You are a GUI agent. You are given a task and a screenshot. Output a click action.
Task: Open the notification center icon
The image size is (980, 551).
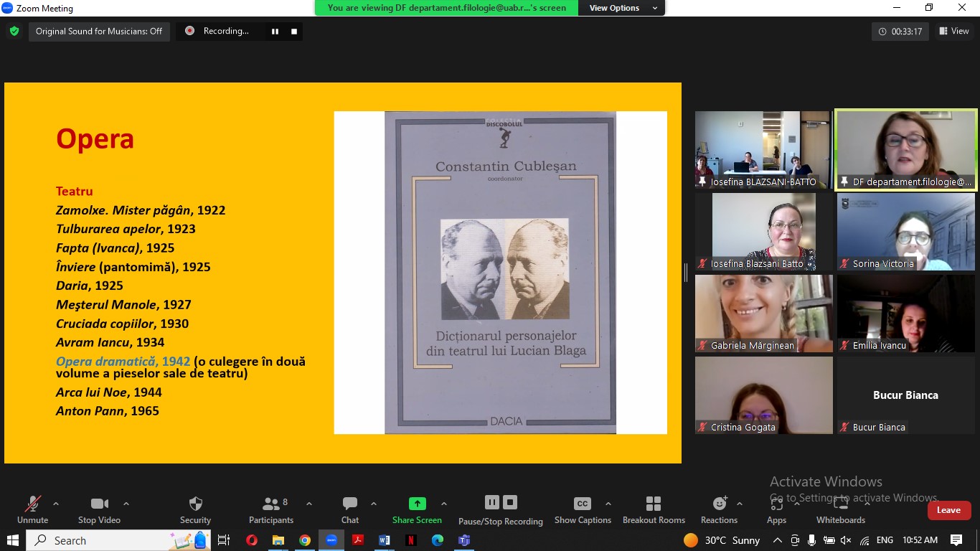click(x=956, y=540)
